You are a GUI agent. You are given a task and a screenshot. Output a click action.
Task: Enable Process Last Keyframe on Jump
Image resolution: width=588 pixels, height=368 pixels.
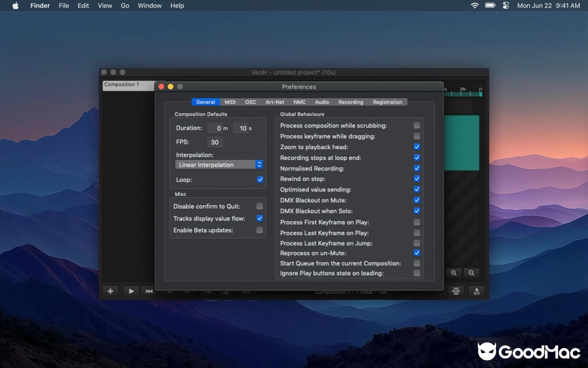click(417, 243)
